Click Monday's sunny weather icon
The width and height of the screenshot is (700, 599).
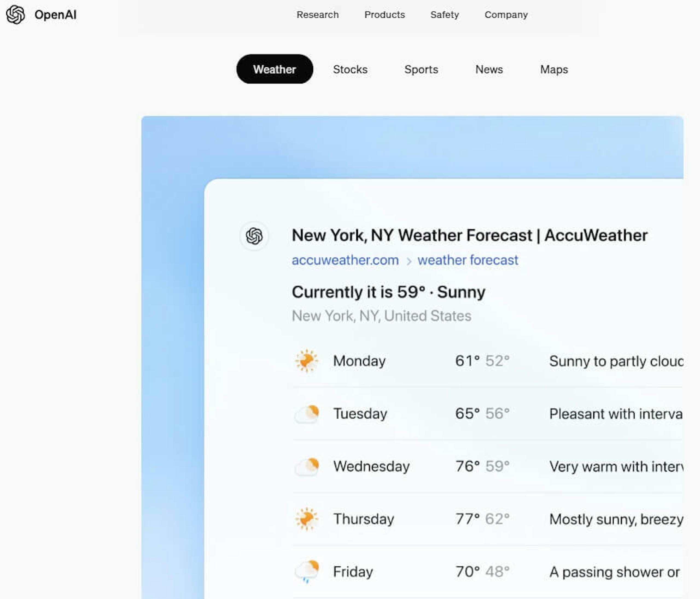coord(307,361)
